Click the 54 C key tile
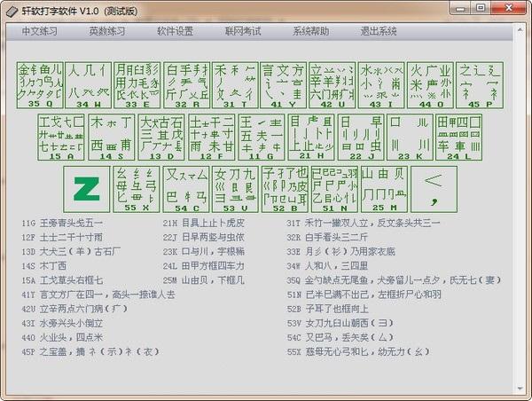Image resolution: width=532 pixels, height=401 pixels. (186, 189)
